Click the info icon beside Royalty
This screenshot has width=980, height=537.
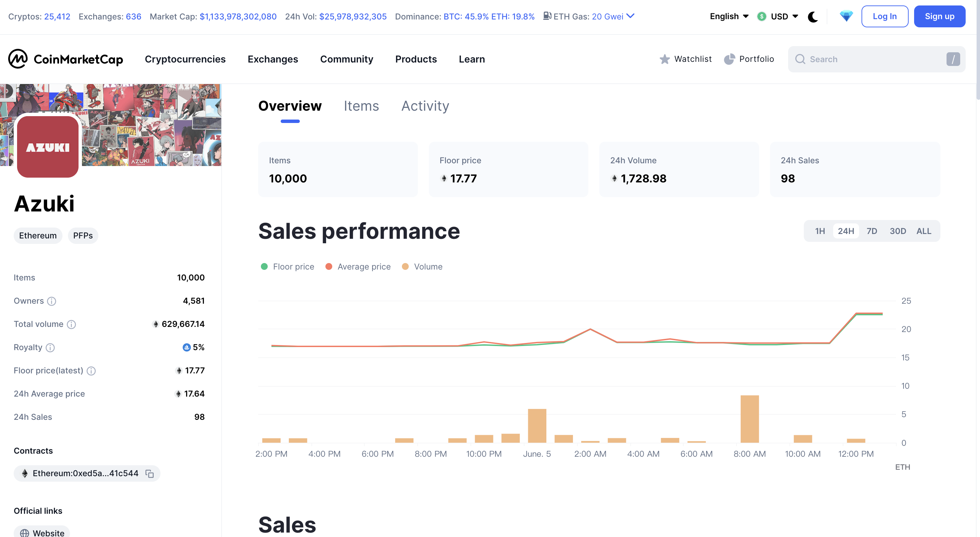50,347
